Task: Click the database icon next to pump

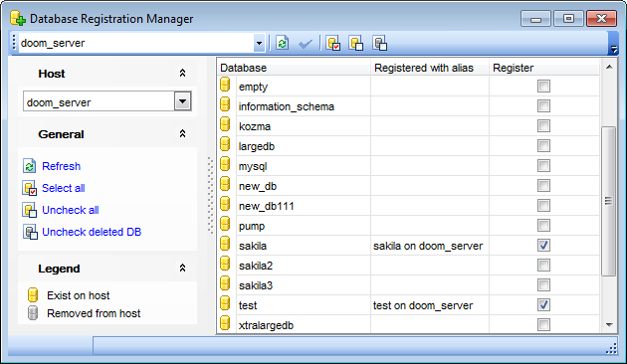Action: click(225, 225)
